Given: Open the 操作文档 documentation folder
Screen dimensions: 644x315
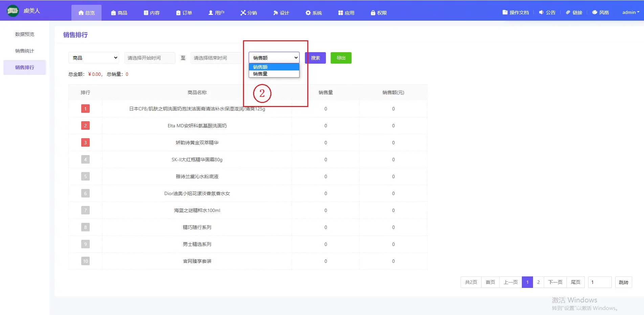Looking at the screenshot, I should point(515,13).
